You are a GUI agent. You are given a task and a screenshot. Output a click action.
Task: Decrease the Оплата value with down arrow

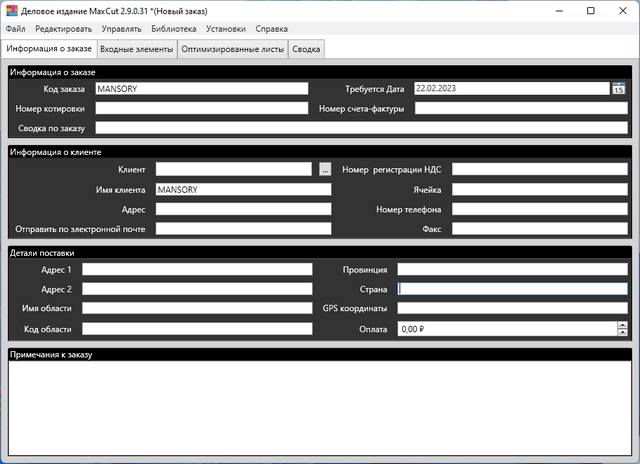622,332
